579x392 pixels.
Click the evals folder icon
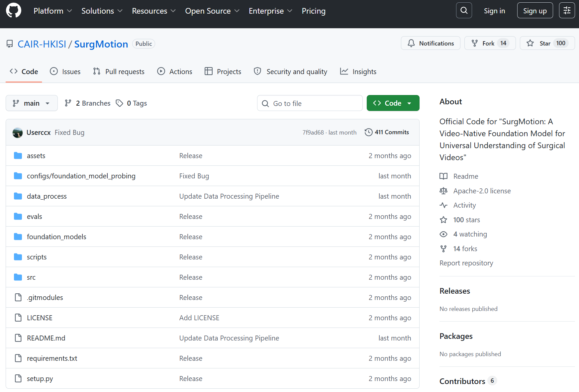pos(18,217)
